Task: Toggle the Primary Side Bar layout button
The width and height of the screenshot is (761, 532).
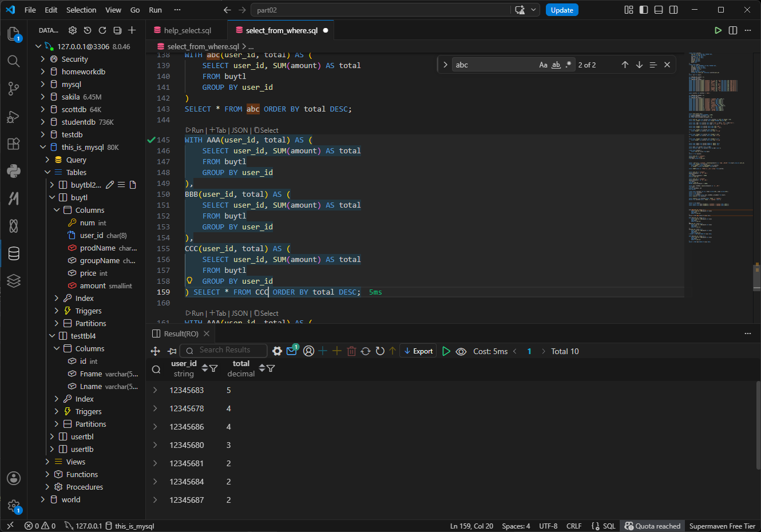Action: pyautogui.click(x=644, y=10)
